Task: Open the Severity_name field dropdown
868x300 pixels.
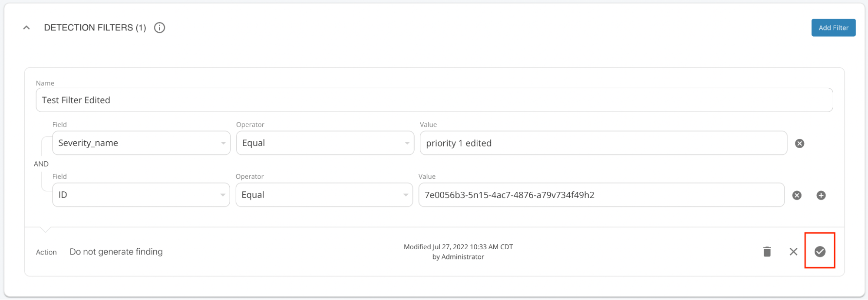Action: click(x=141, y=143)
